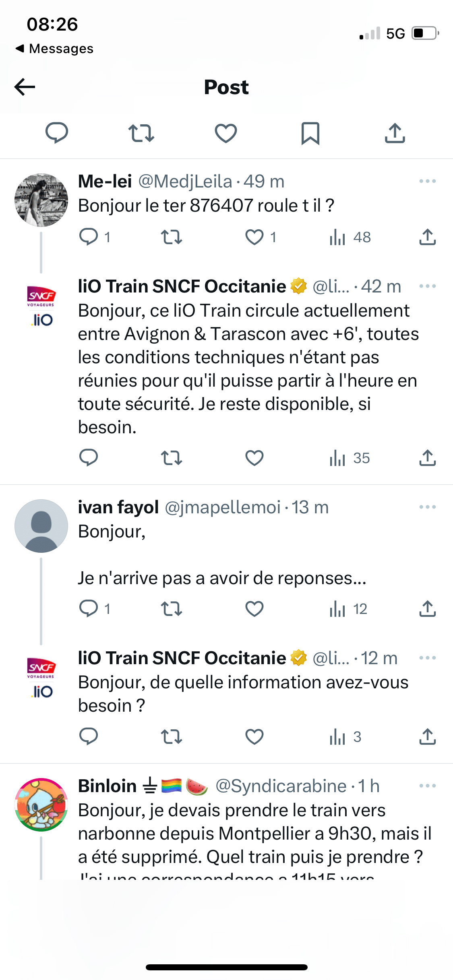Repost using the top toolbar retweet icon

141,133
